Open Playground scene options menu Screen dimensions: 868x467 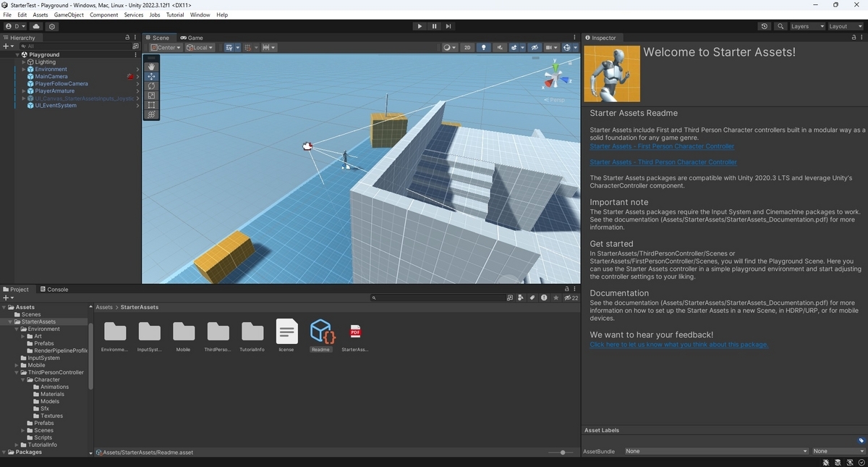click(135, 54)
